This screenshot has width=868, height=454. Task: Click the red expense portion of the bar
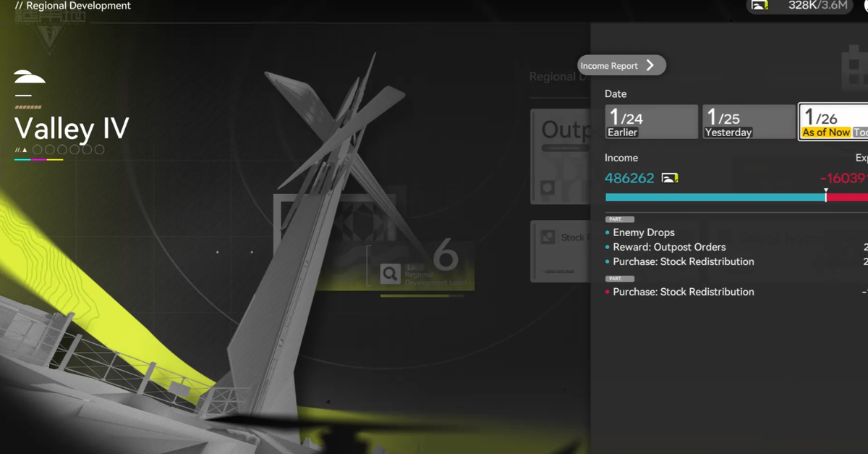(x=847, y=197)
